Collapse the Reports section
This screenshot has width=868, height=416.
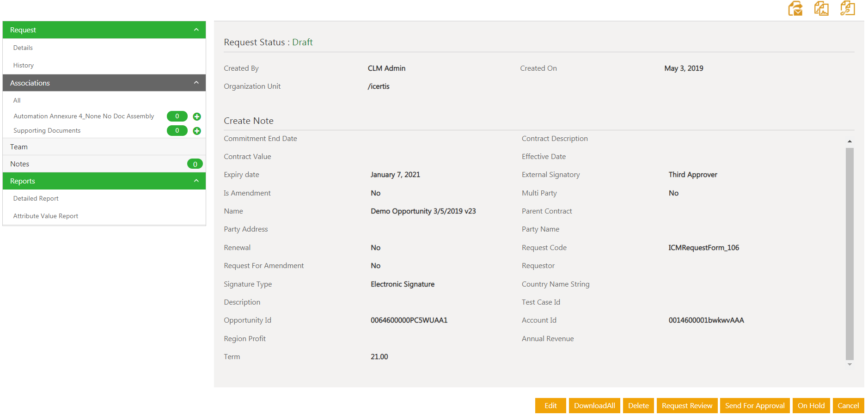click(x=196, y=181)
